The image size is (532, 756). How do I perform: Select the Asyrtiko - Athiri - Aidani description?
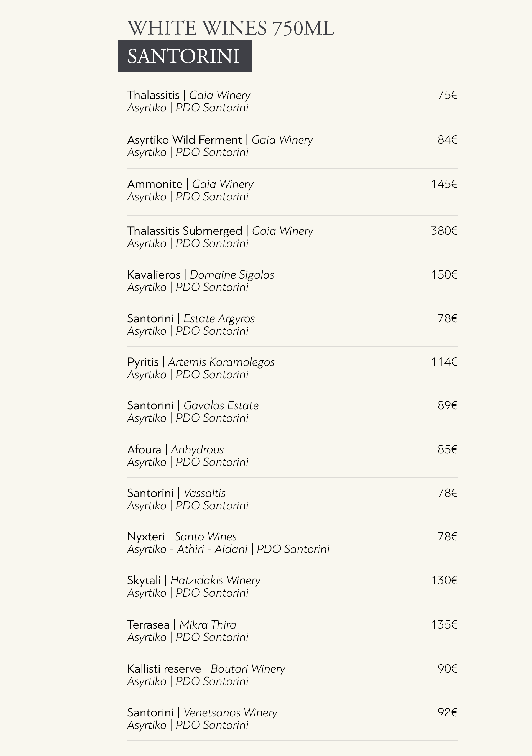tap(187, 549)
